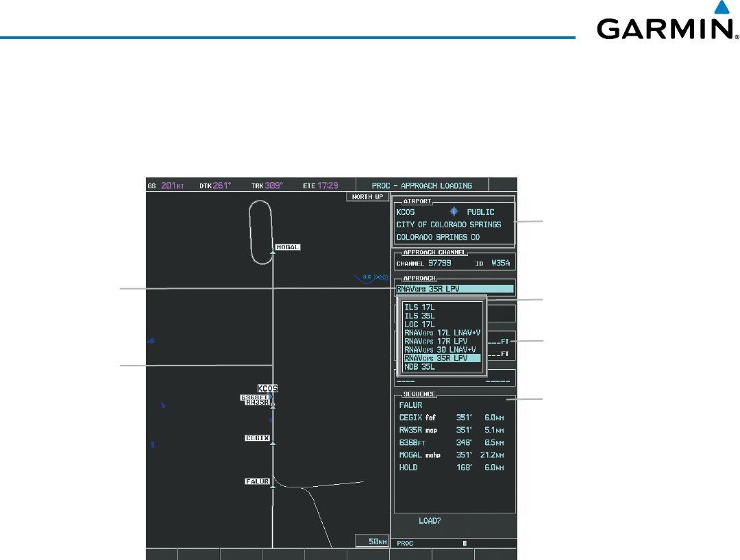Click RW35R label on map

[x=257, y=403]
